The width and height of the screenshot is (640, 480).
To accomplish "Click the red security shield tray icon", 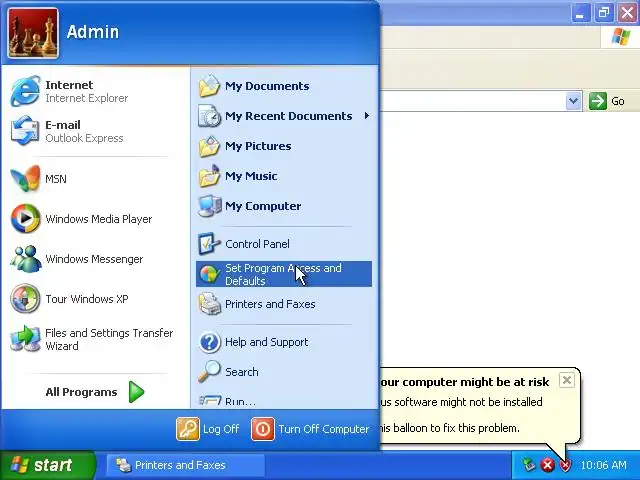I will [565, 464].
